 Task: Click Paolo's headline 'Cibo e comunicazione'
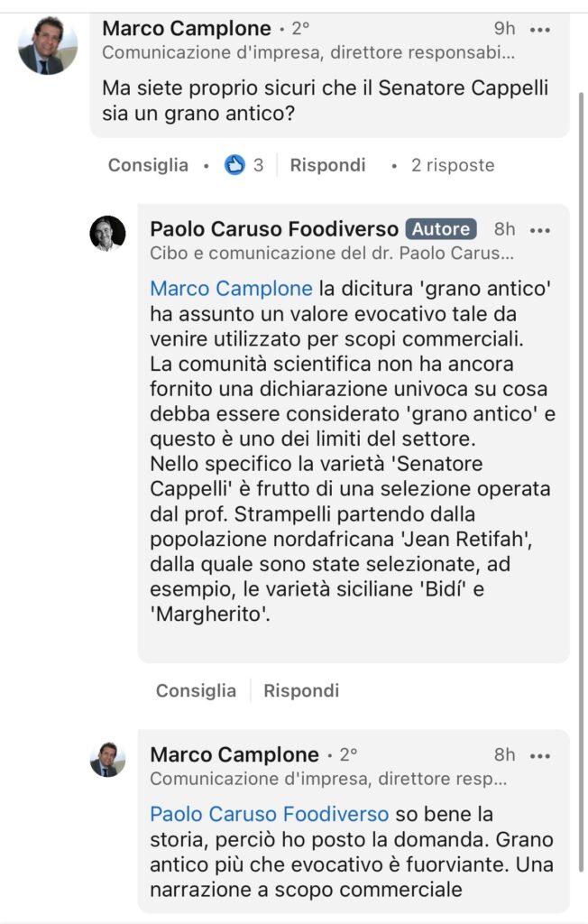[x=332, y=254]
